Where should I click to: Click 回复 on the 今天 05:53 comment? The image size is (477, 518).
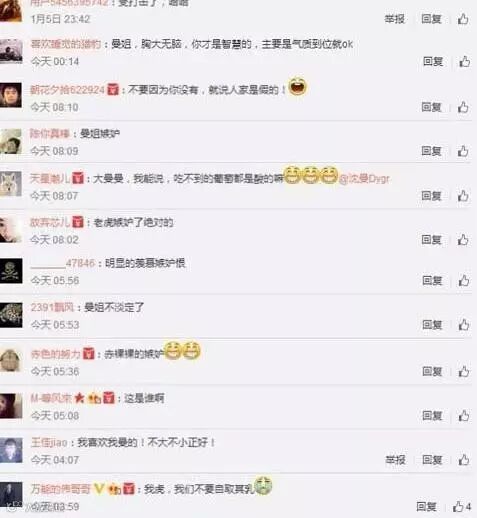click(x=432, y=325)
